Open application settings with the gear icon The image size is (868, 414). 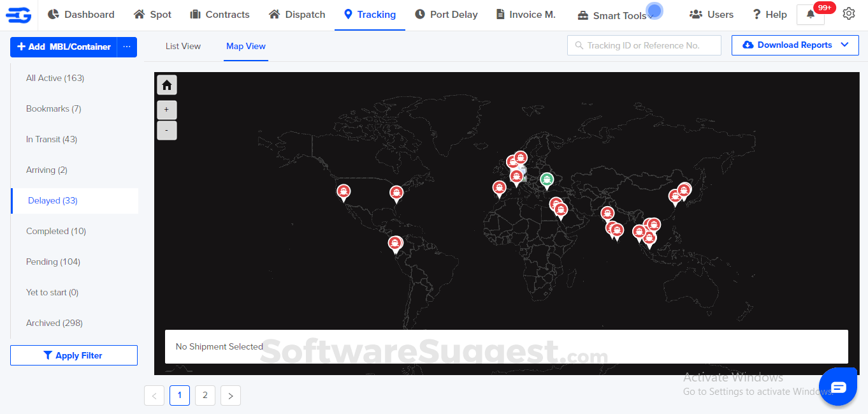click(849, 13)
